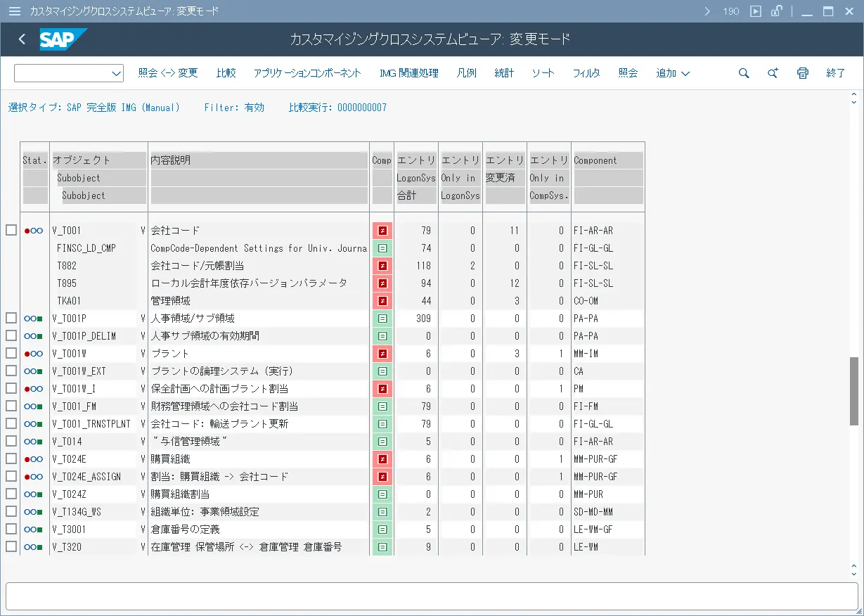The image size is (864, 616).
Task: Click the SD-MD-MM component cell
Action: pyautogui.click(x=593, y=512)
